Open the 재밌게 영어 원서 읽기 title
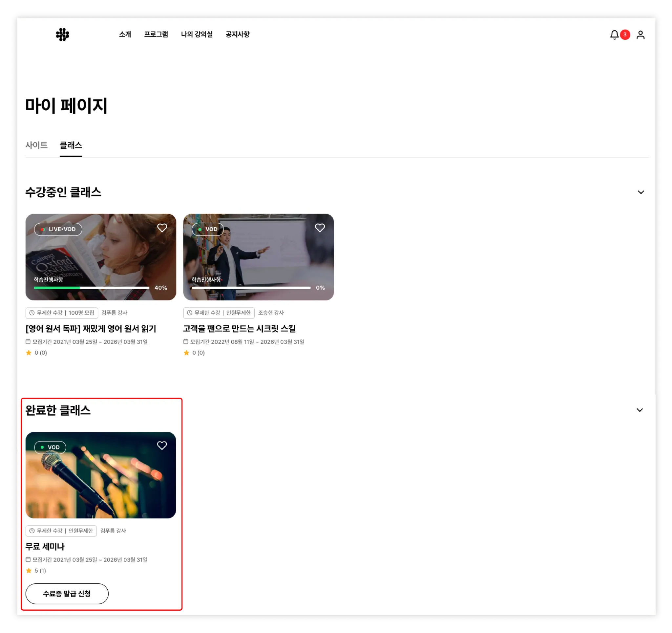This screenshot has height=633, width=672. (91, 329)
